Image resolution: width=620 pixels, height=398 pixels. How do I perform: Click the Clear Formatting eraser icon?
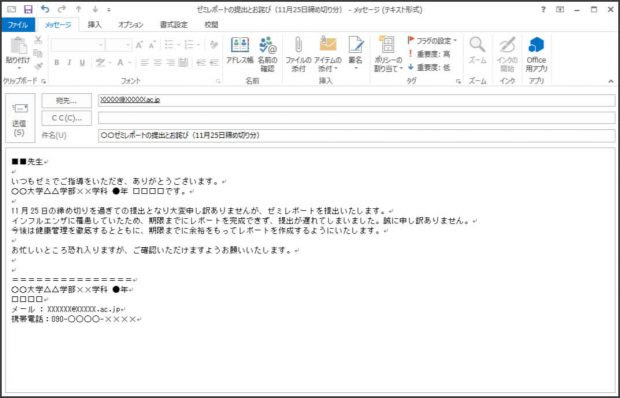pos(214,45)
